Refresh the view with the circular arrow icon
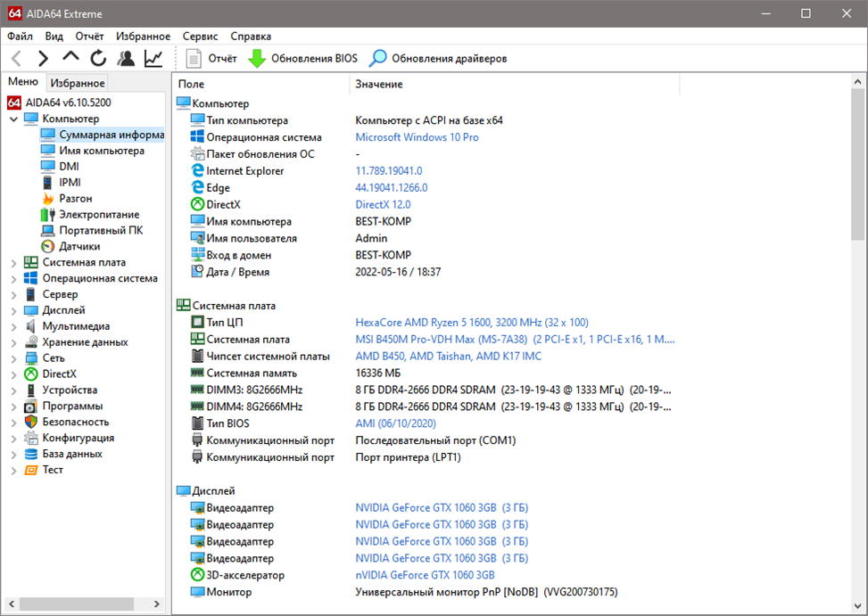This screenshot has width=868, height=616. tap(98, 58)
